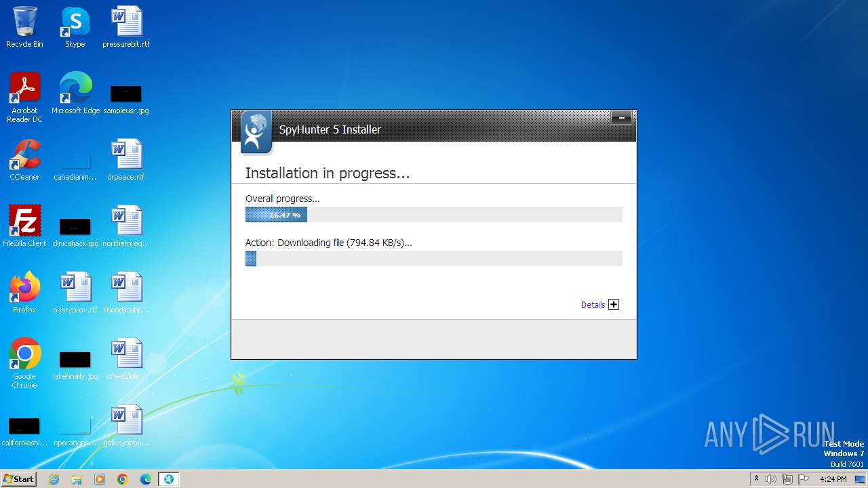The width and height of the screenshot is (868, 488).
Task: Select the lakefinally.jpg image file
Action: (x=75, y=365)
